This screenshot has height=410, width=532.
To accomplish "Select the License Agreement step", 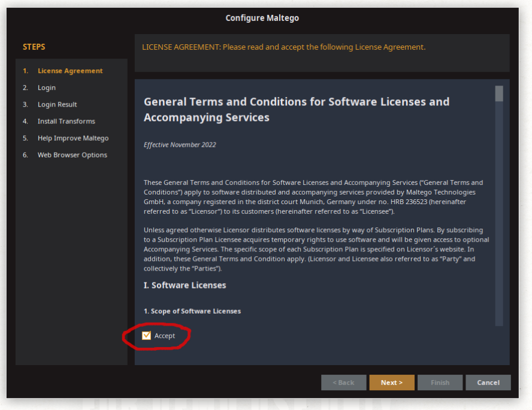I will pos(70,71).
